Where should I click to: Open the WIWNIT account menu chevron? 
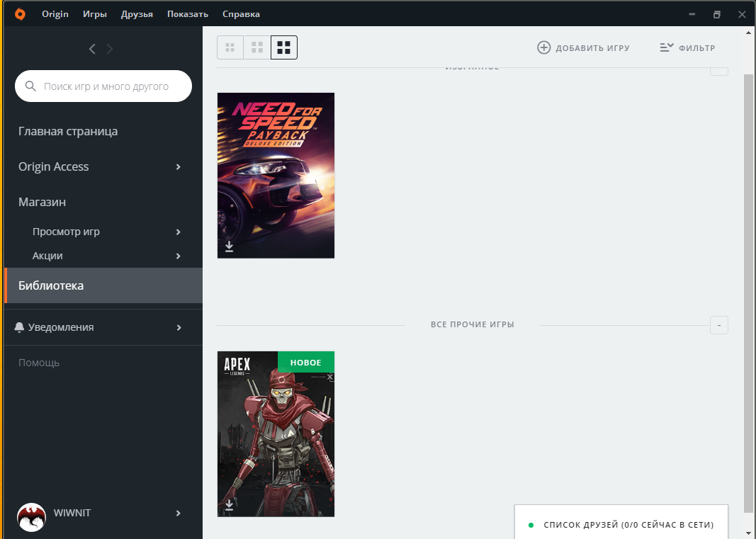[179, 513]
